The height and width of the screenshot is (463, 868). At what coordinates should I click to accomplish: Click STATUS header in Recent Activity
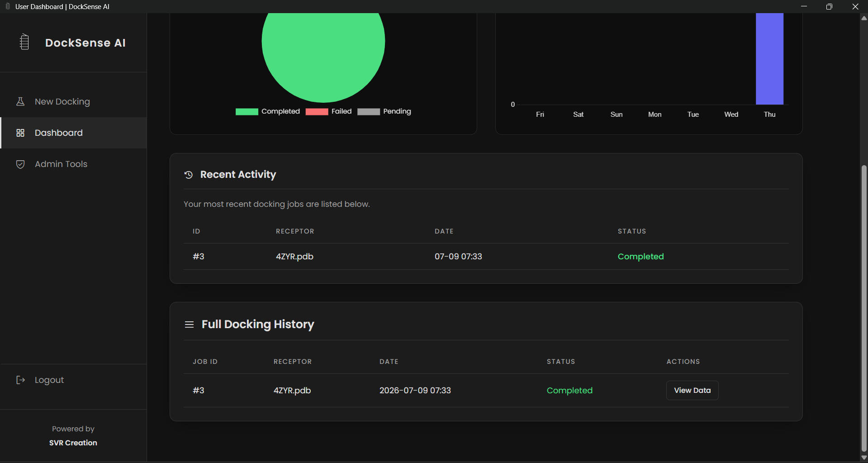632,231
